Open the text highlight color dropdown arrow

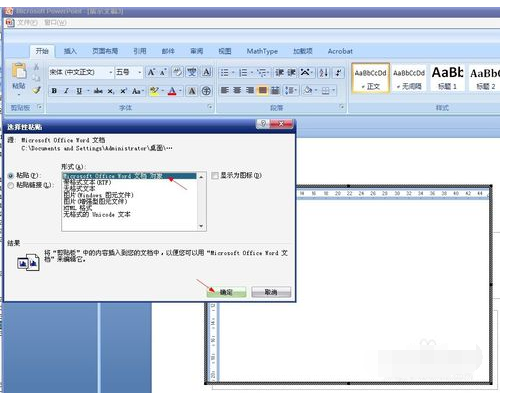pos(162,91)
